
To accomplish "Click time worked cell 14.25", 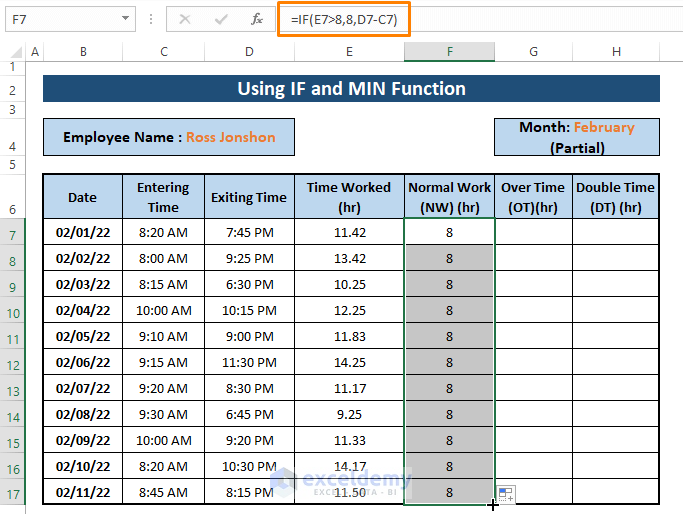I will pos(349,362).
